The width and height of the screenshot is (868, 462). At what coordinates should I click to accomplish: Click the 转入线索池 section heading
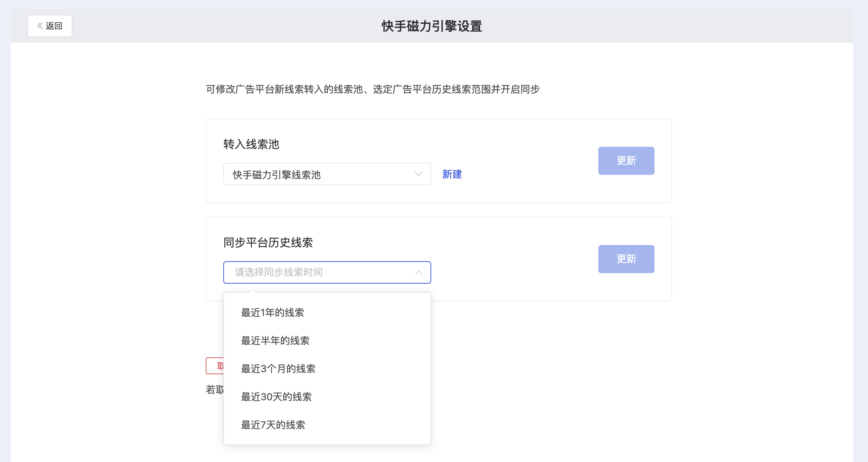[251, 144]
